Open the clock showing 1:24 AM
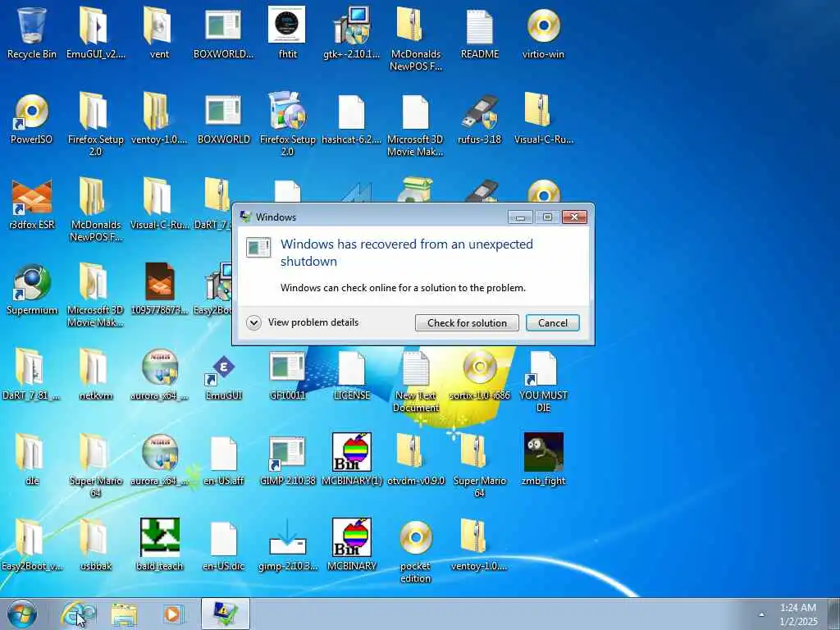This screenshot has width=840, height=630. point(797,614)
